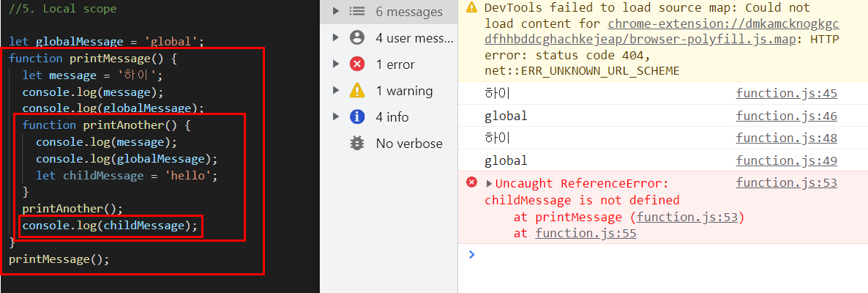Expand the 4 info group
This screenshot has height=293, width=868.
(x=335, y=117)
